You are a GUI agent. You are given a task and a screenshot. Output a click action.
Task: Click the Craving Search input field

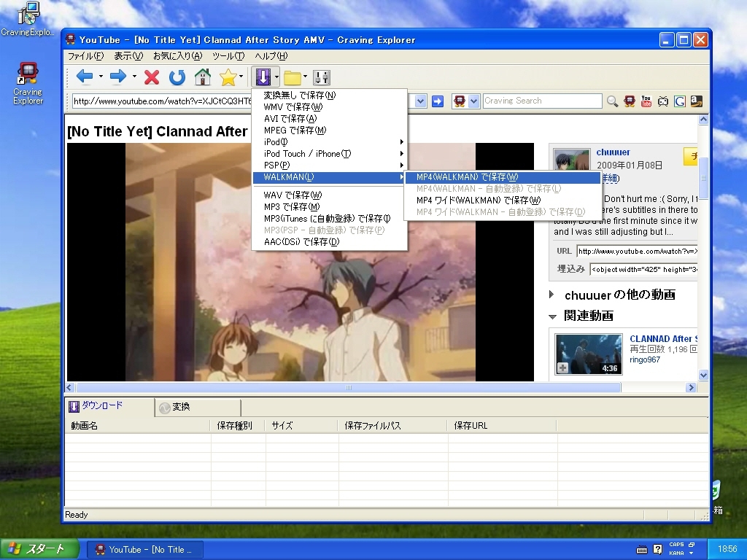coord(543,101)
